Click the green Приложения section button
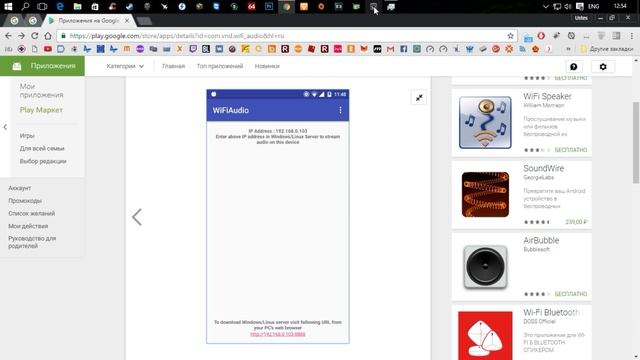Image resolution: width=640 pixels, height=360 pixels. pos(42,66)
